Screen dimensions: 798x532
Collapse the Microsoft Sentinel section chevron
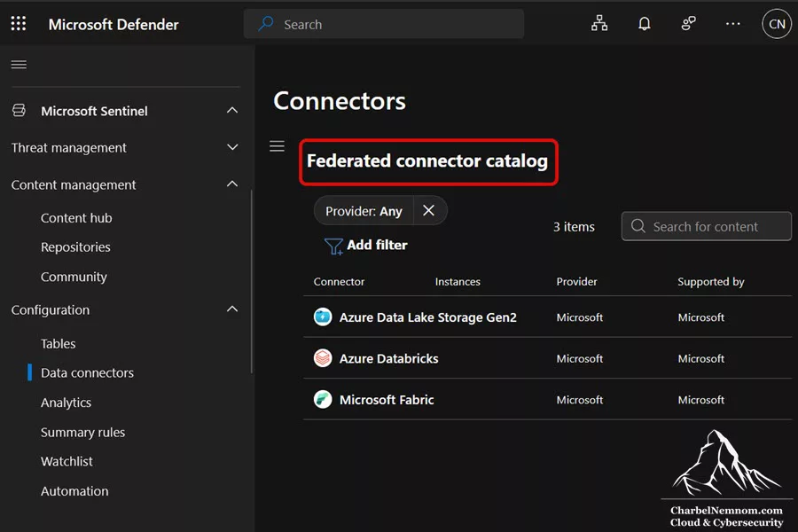point(232,110)
